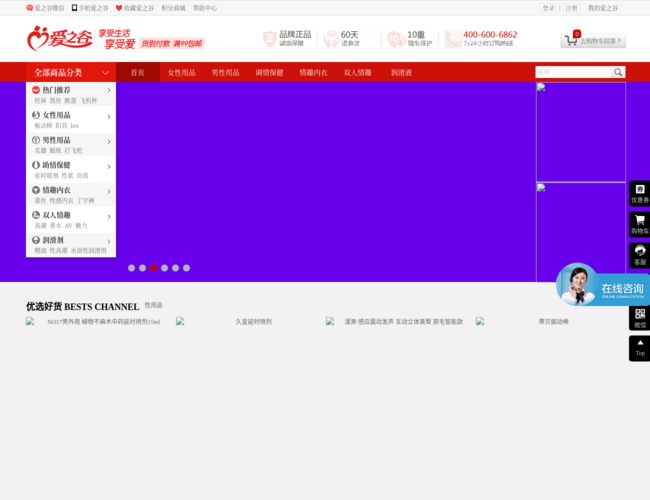Open the 优惠券 coupon sidebar icon
This screenshot has height=500, width=650.
(639, 194)
